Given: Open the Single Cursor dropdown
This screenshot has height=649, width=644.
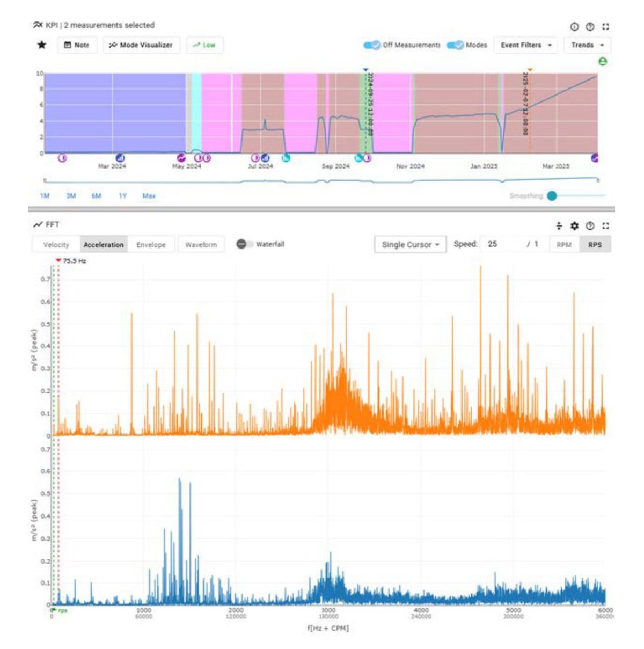Looking at the screenshot, I should [411, 245].
